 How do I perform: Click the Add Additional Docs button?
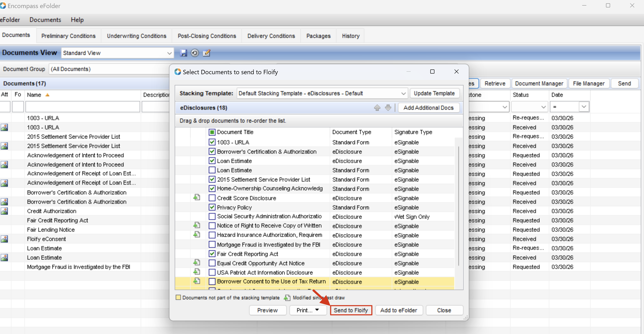pyautogui.click(x=428, y=108)
